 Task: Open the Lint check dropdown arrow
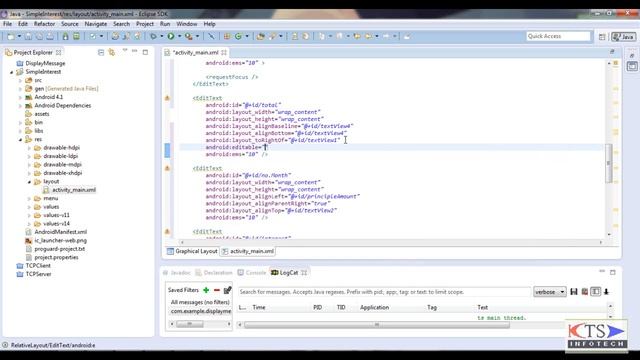click(x=101, y=36)
